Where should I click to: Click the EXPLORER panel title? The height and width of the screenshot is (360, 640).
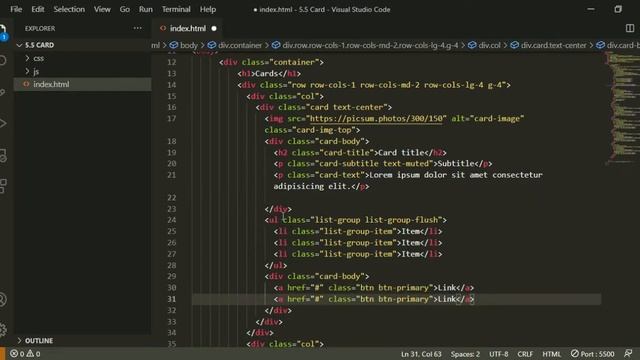click(40, 28)
